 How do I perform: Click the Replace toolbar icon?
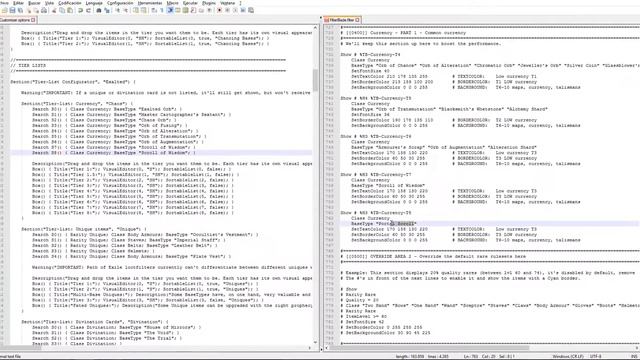tap(107, 10)
